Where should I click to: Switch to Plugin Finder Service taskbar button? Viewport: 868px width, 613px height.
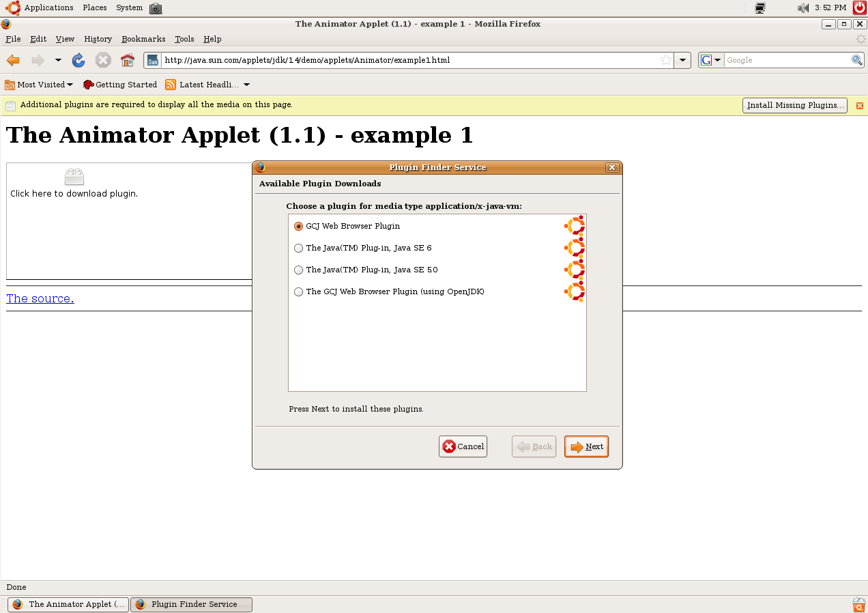click(191, 605)
